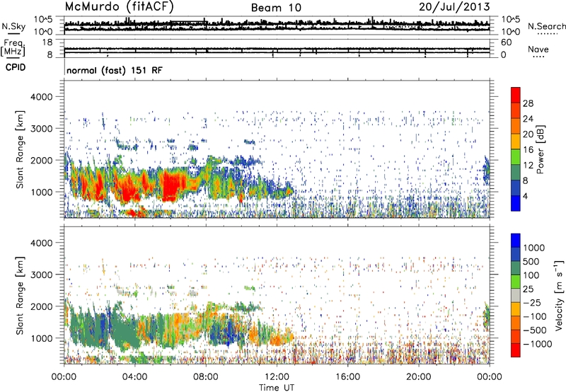Click the '28' power colorbar tick label
Image resolution: width=566 pixels, height=392 pixels.
coord(528,103)
